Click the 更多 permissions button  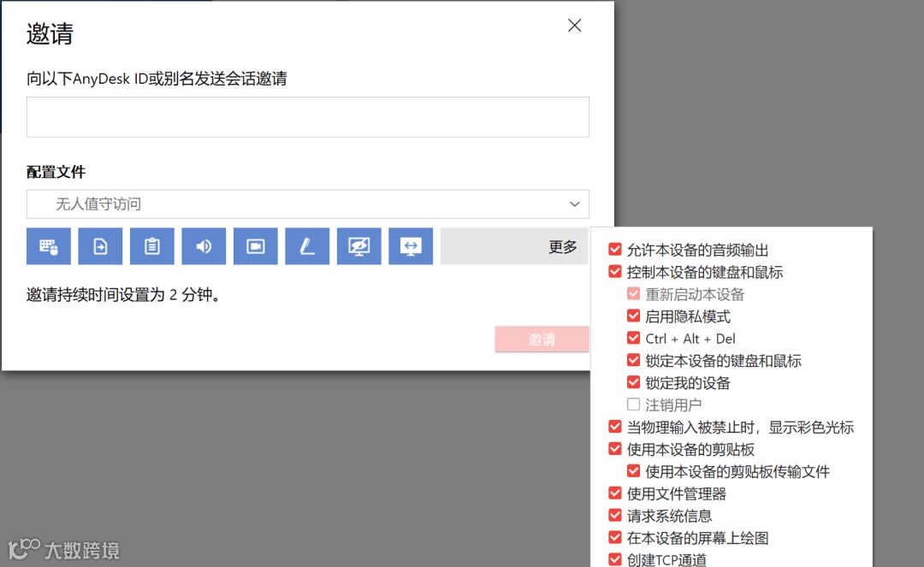514,246
